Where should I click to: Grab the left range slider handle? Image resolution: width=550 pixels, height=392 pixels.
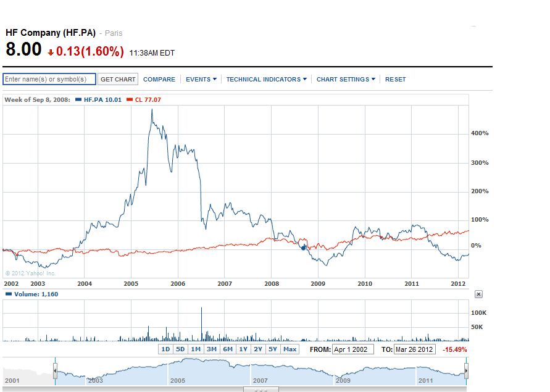tap(55, 371)
